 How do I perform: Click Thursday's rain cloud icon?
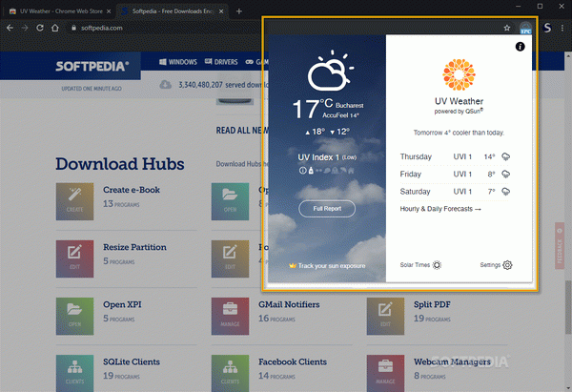tap(505, 157)
